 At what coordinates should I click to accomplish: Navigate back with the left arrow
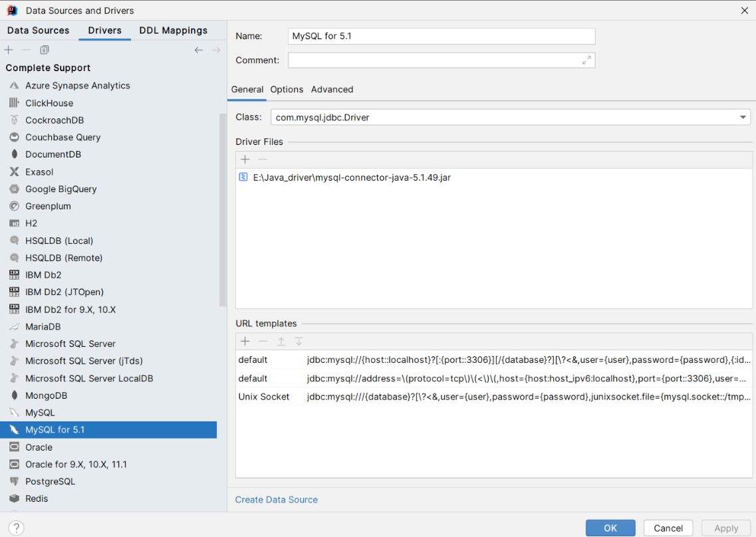tap(199, 50)
